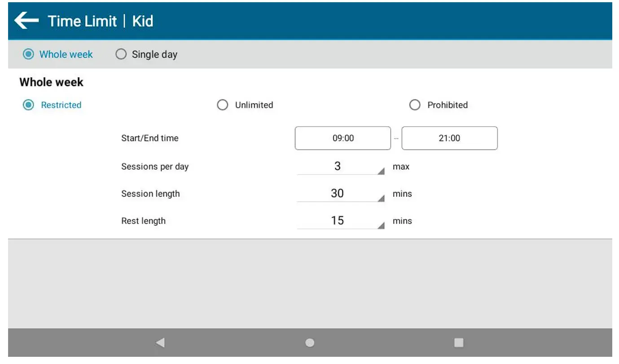Select the Whole week radio button
Screen dimensions: 619x364
pos(28,54)
